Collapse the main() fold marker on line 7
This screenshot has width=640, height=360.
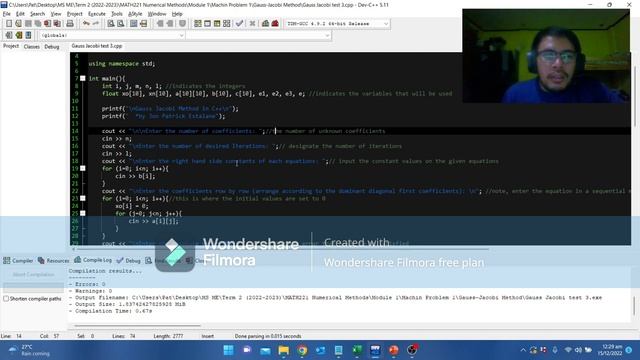(82, 78)
